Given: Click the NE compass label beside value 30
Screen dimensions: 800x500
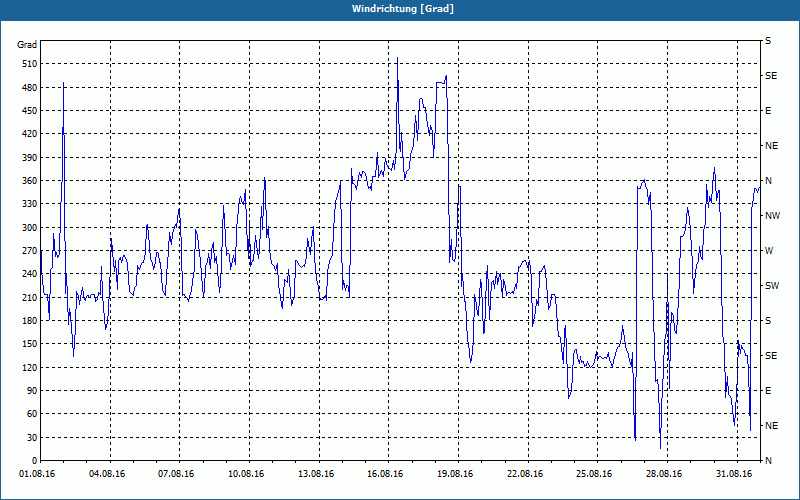Looking at the screenshot, I should (x=771, y=426).
